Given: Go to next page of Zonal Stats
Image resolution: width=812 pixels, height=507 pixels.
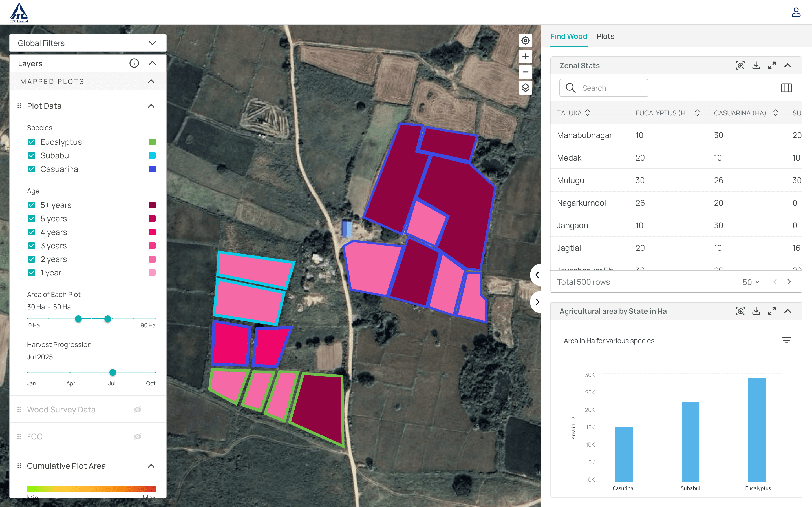Looking at the screenshot, I should pyautogui.click(x=789, y=282).
